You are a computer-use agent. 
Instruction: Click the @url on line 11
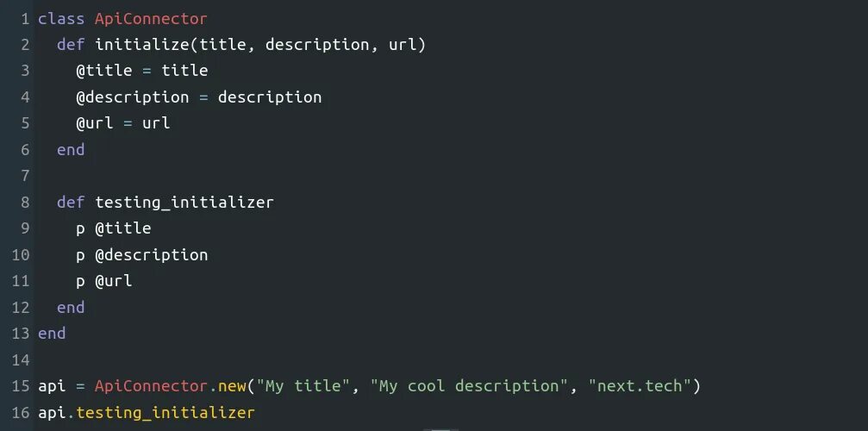pos(113,281)
